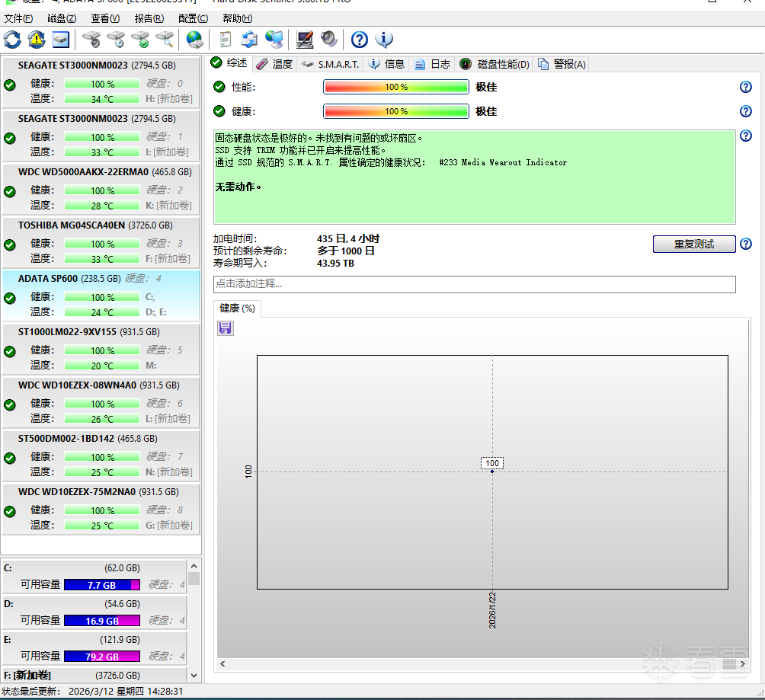Click the notepad report toolbar icon

click(x=226, y=40)
